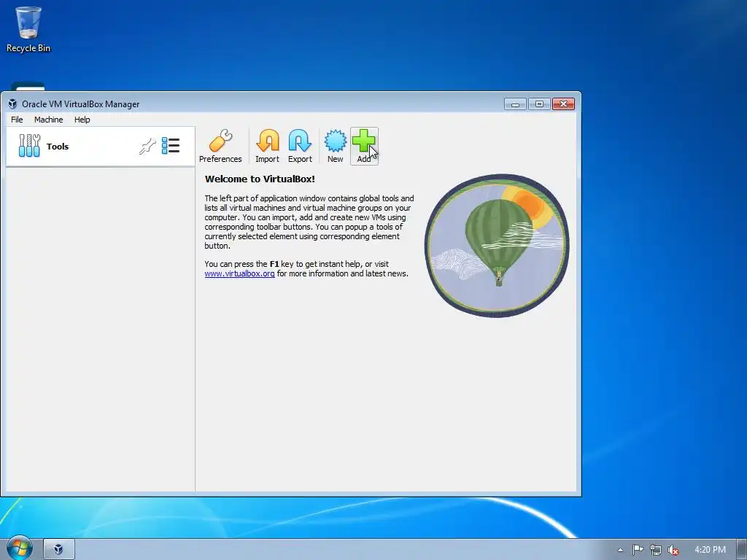Click the Welcome to VirtualBox! heading

pos(260,179)
